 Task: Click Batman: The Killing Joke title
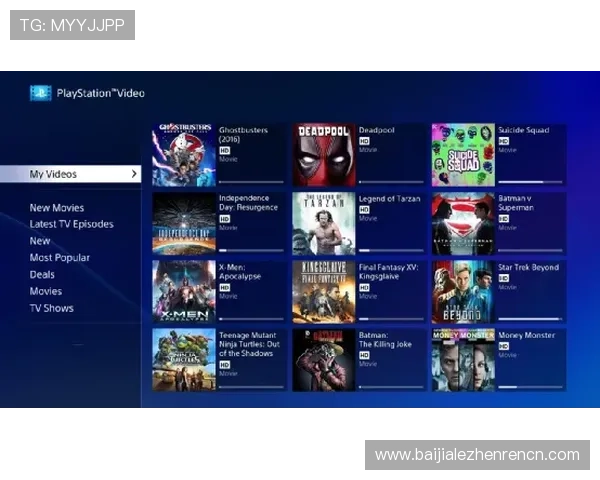point(385,340)
